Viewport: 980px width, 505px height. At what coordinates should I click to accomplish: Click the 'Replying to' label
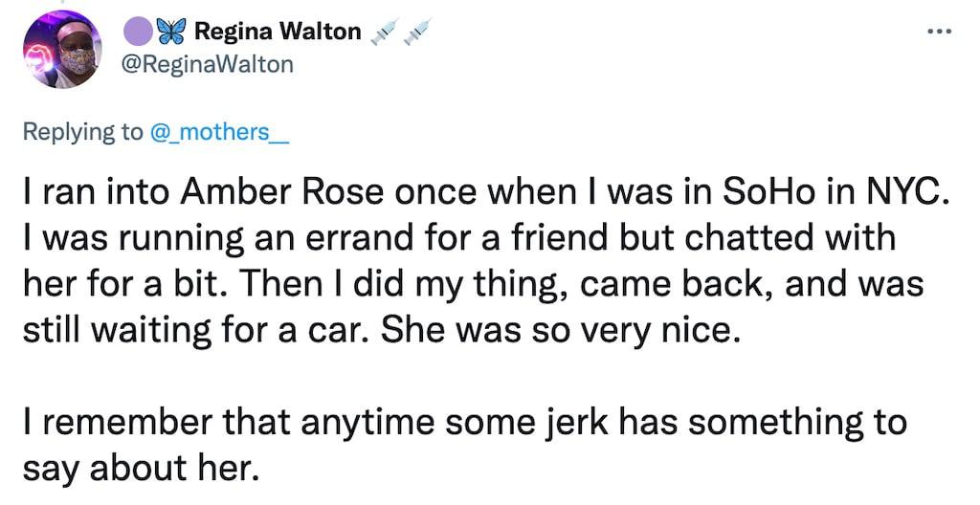click(x=83, y=132)
